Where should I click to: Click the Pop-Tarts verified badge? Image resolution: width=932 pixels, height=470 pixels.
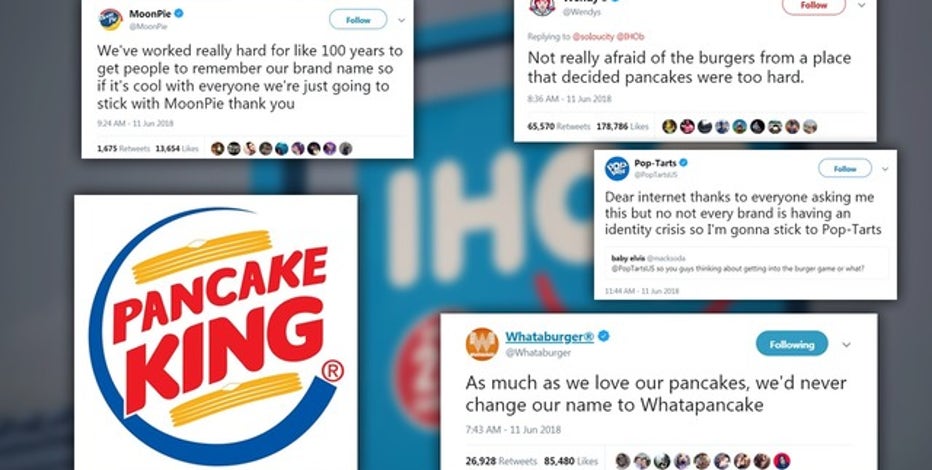684,163
